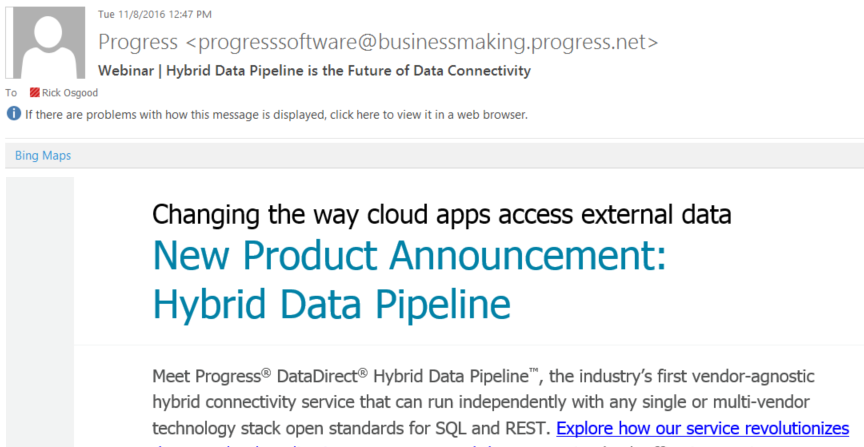Open the 'Explore how our service revolutionizes' link
The width and height of the screenshot is (864, 447).
[703, 428]
